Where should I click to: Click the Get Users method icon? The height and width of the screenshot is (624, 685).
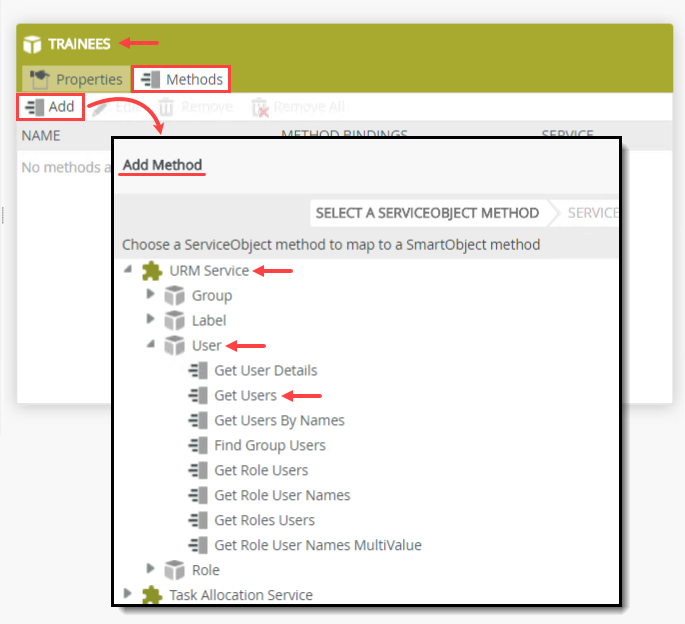pos(198,395)
